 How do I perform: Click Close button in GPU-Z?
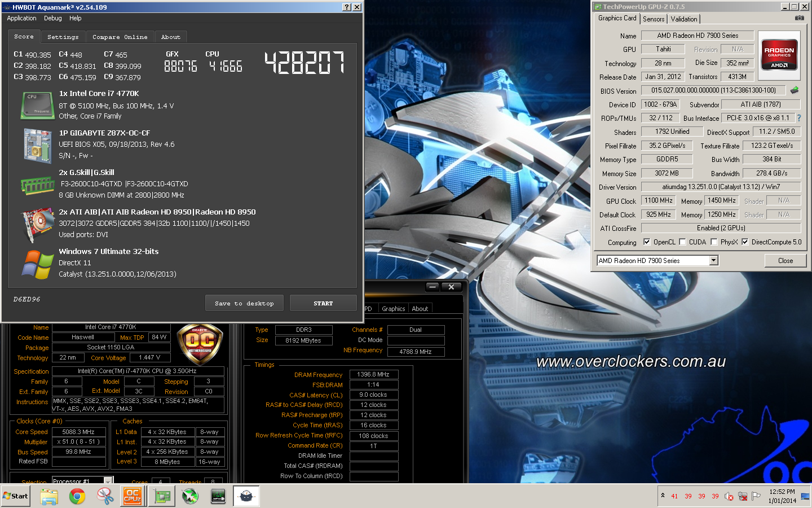(x=785, y=260)
